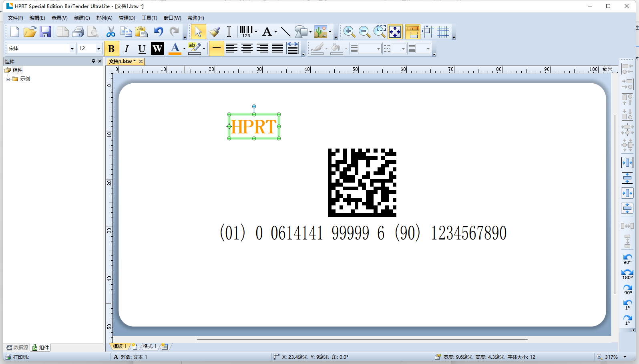Toggle bold formatting

[x=111, y=48]
